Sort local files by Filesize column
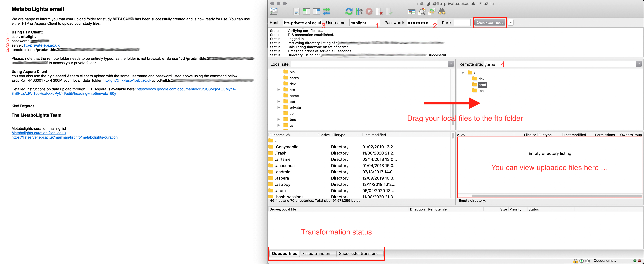Screen dimensions: 644x264 pos(319,135)
